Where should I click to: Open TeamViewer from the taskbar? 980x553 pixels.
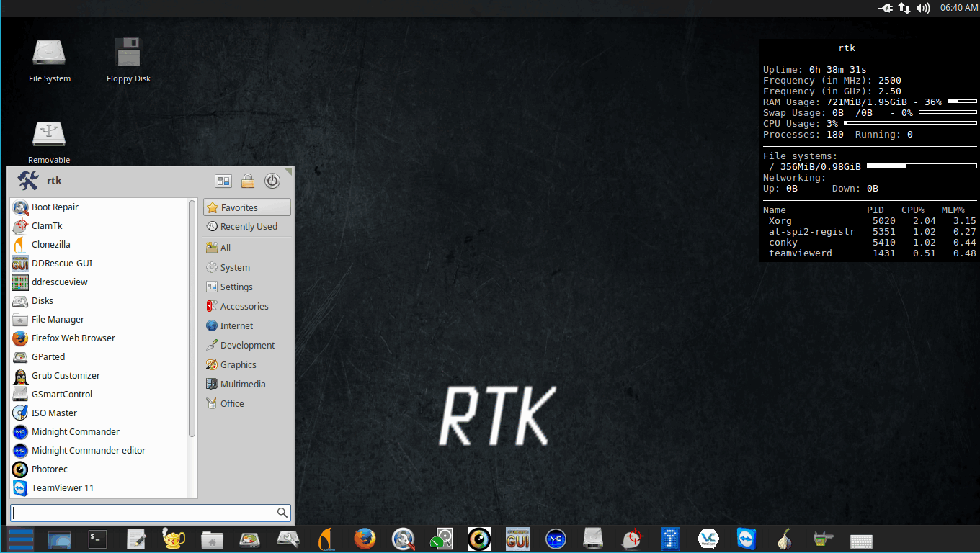tap(747, 539)
